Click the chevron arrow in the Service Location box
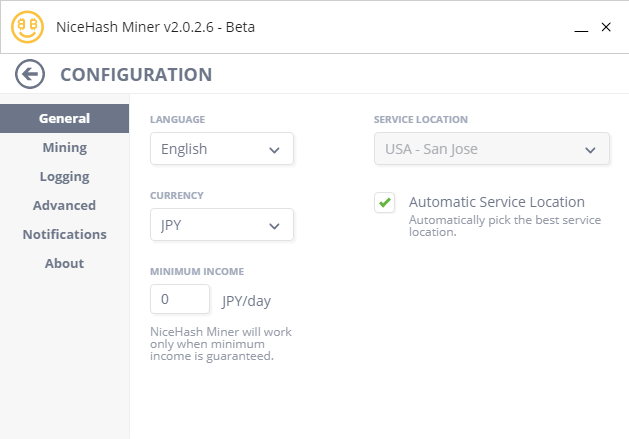629x439 pixels. [589, 150]
